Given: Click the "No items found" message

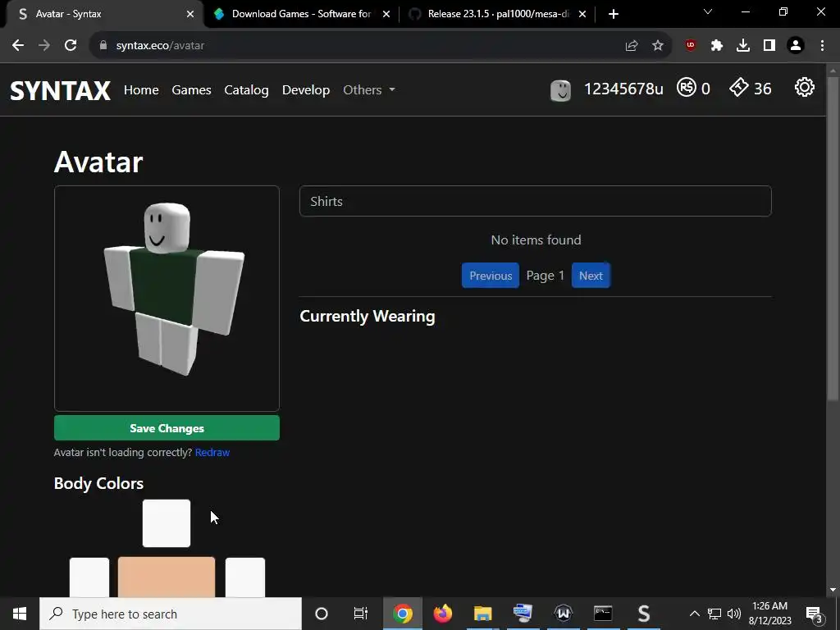Looking at the screenshot, I should click(x=536, y=240).
